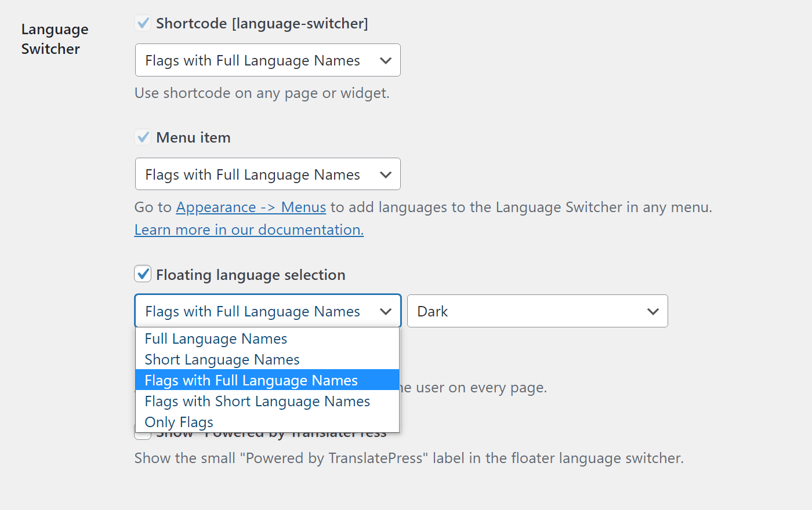This screenshot has width=812, height=510.
Task: Select the highlighted "Flags with Full Language Names" option
Action: tap(251, 380)
